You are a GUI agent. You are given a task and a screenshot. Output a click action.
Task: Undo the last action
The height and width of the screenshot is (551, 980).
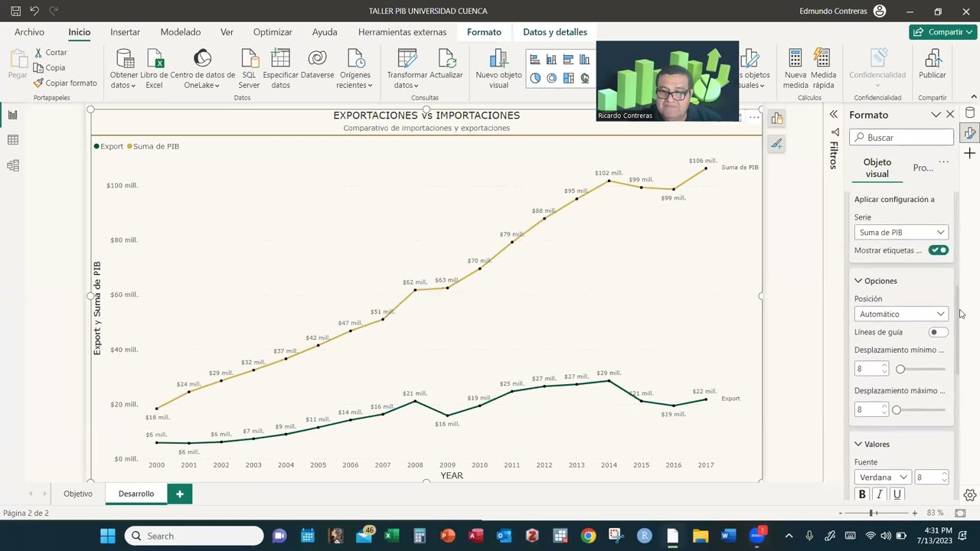(34, 11)
